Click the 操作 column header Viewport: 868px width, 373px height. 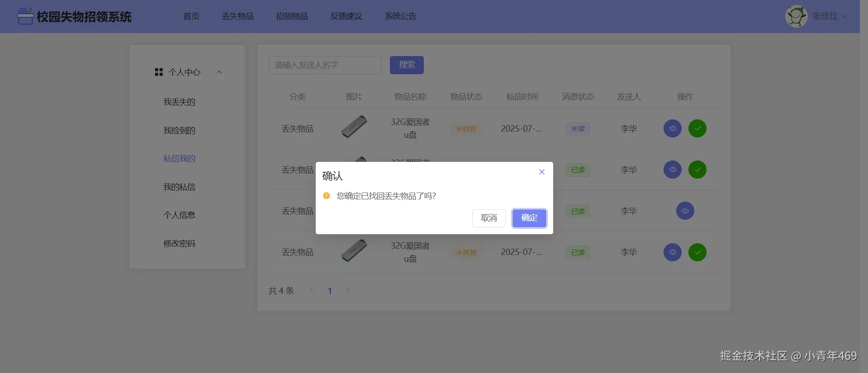point(685,97)
